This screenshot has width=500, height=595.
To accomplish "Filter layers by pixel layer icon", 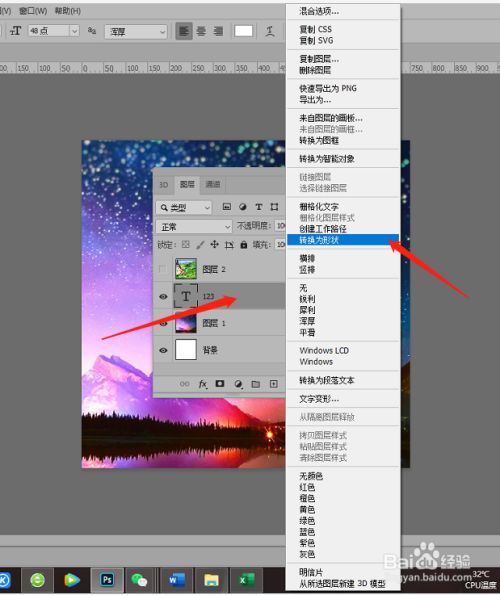I will [x=227, y=207].
